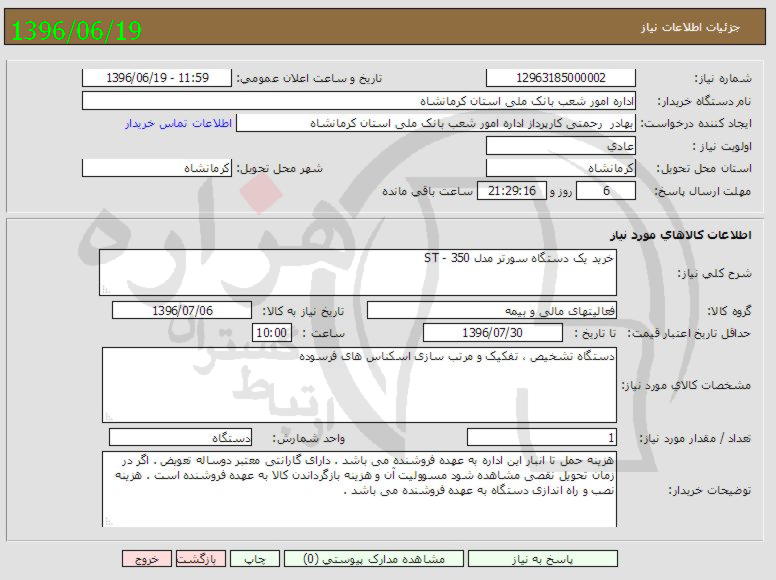The width and height of the screenshot is (776, 580).
Task: Click the buyer organization name field
Action: [x=359, y=100]
